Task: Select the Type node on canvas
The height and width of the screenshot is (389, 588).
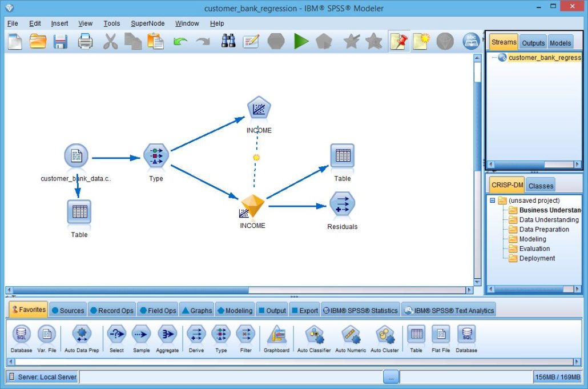Action: click(156, 155)
